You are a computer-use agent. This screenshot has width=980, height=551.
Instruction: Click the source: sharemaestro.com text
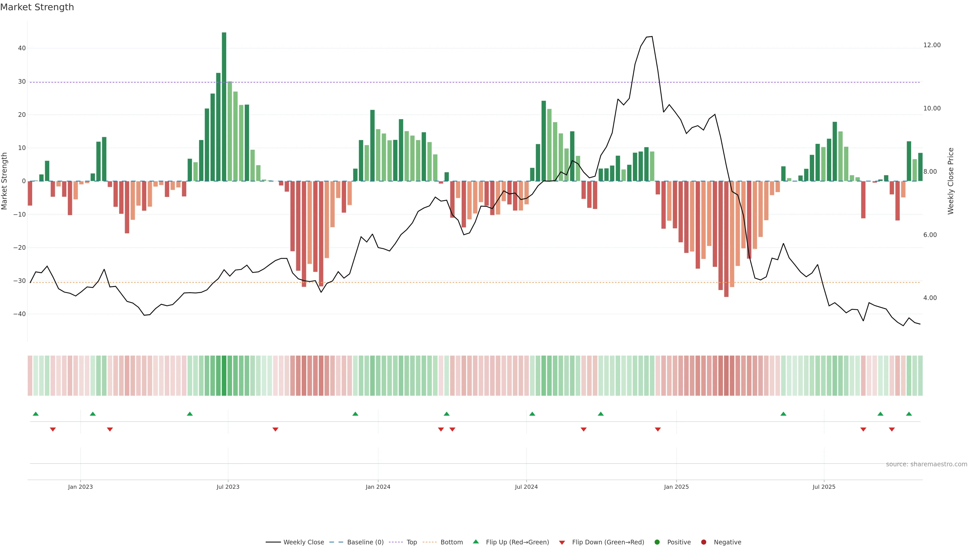tap(926, 464)
